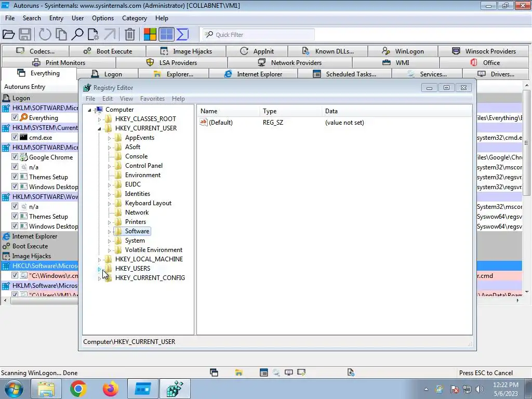Uncheck the Google Chrome autorun entry
532x399 pixels.
pyautogui.click(x=15, y=157)
